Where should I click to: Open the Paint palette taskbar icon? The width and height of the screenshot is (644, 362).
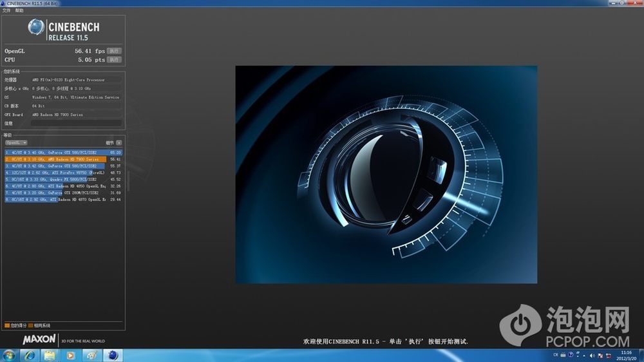pos(91,356)
